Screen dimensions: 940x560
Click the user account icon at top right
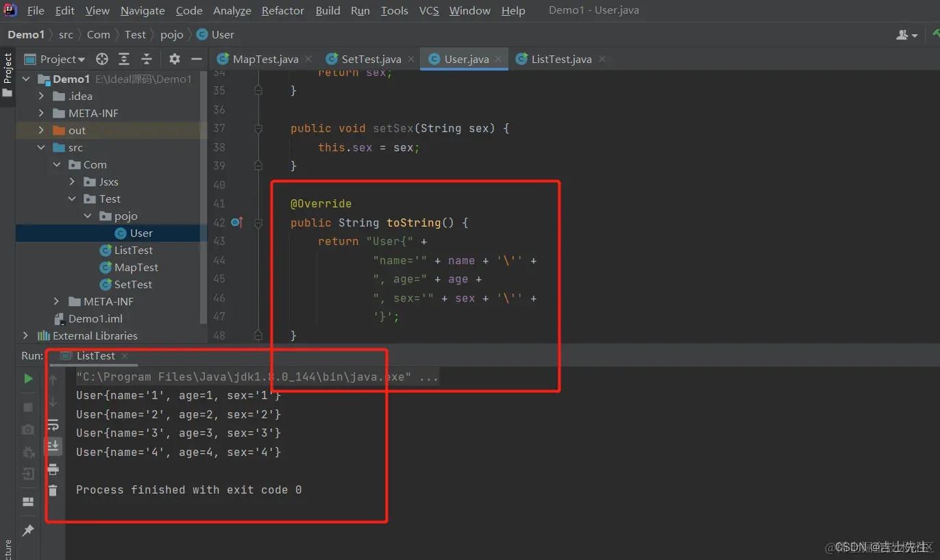pyautogui.click(x=907, y=34)
